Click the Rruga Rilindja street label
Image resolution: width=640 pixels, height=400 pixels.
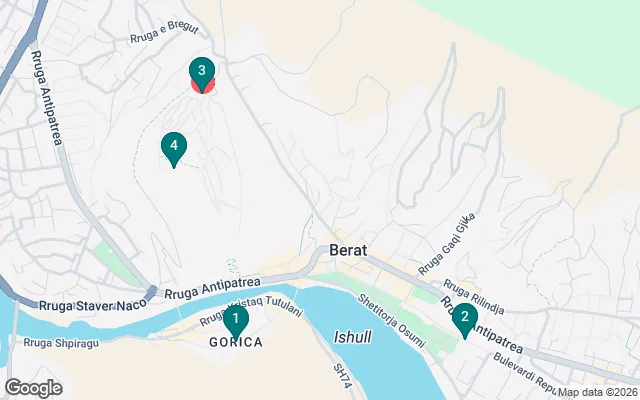pos(474,297)
